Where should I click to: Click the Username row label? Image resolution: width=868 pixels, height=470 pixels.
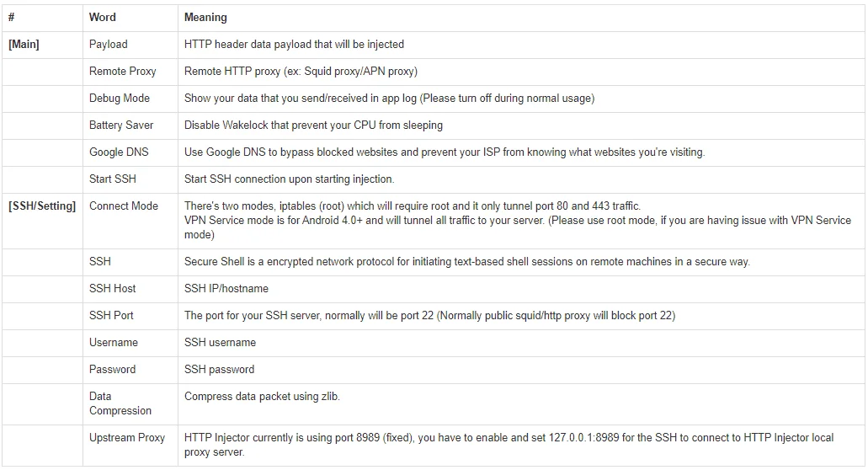pos(114,343)
